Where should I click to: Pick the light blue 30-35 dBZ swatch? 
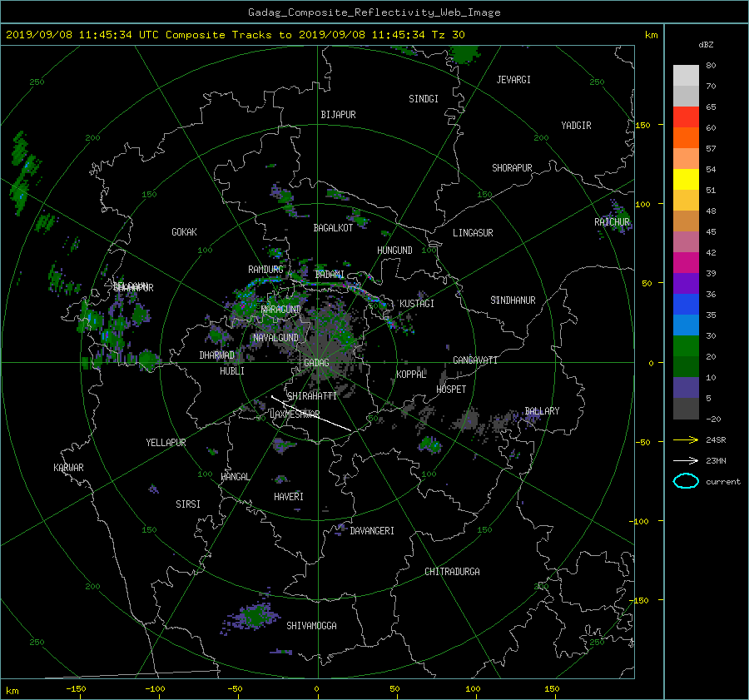click(686, 325)
